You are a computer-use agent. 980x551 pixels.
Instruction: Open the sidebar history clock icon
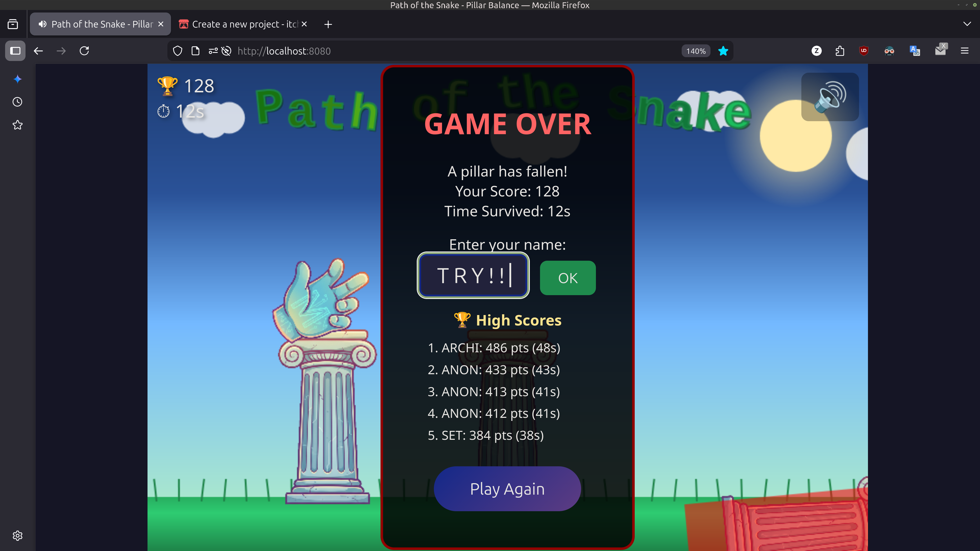point(18,102)
